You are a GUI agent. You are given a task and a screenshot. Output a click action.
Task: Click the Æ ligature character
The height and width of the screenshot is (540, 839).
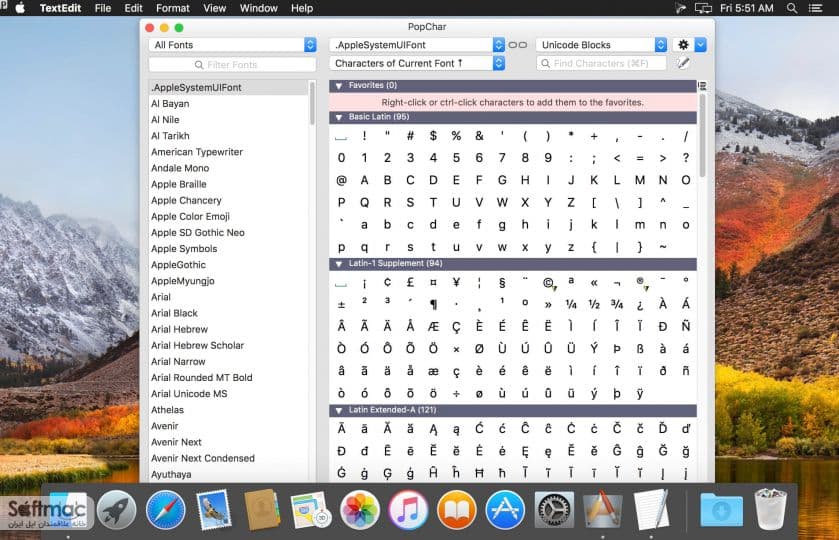(x=433, y=326)
